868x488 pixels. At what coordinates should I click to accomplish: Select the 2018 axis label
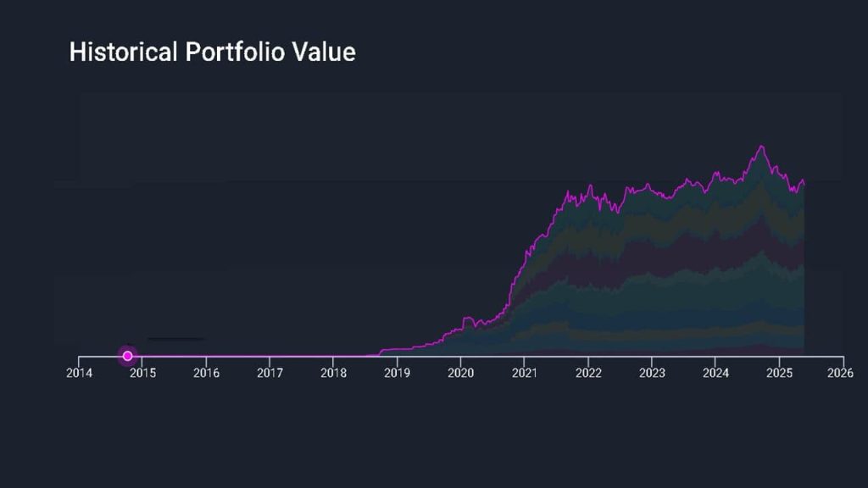333,373
